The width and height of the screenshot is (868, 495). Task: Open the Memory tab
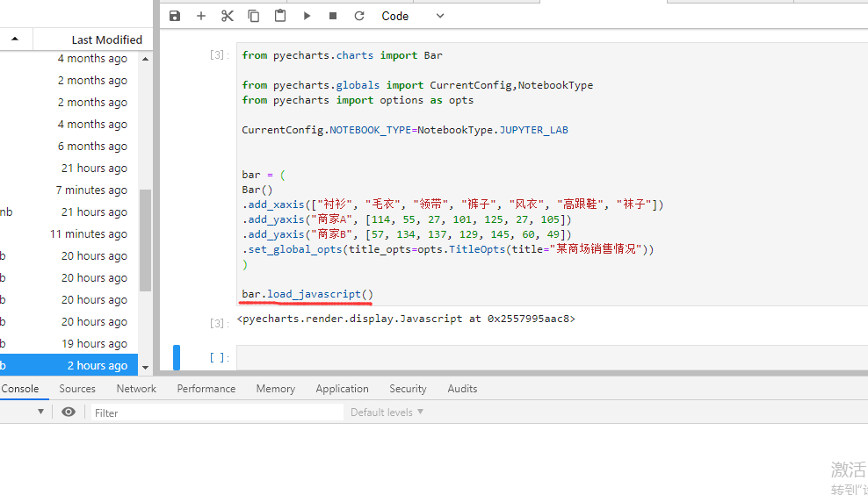click(x=276, y=389)
